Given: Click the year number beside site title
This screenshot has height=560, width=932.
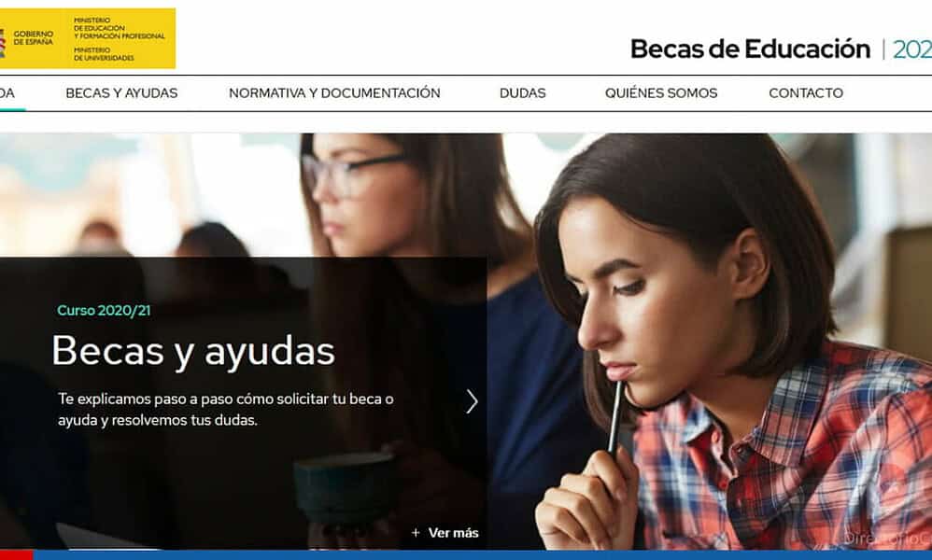Looking at the screenshot, I should [911, 49].
